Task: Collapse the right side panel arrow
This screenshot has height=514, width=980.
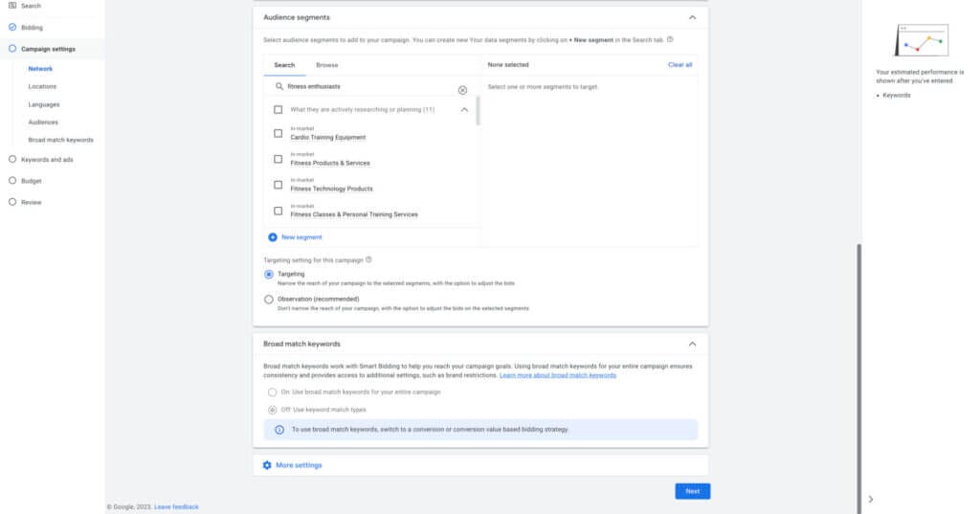Action: pyautogui.click(x=871, y=499)
